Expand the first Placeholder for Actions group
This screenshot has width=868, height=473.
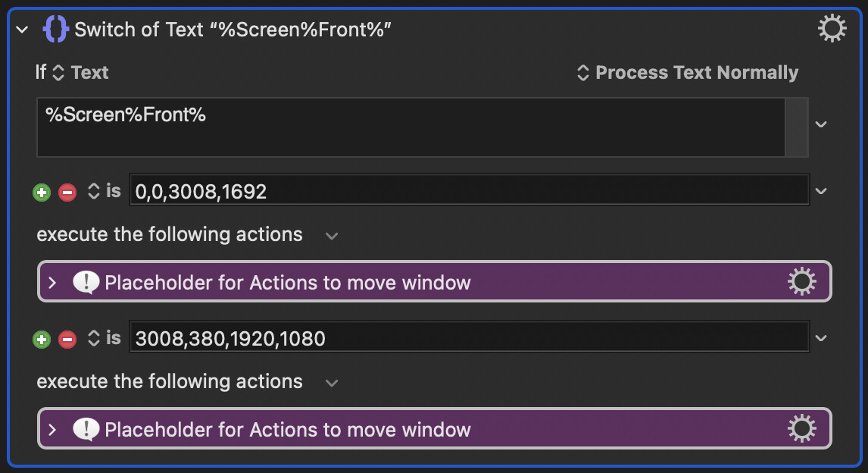point(52,283)
